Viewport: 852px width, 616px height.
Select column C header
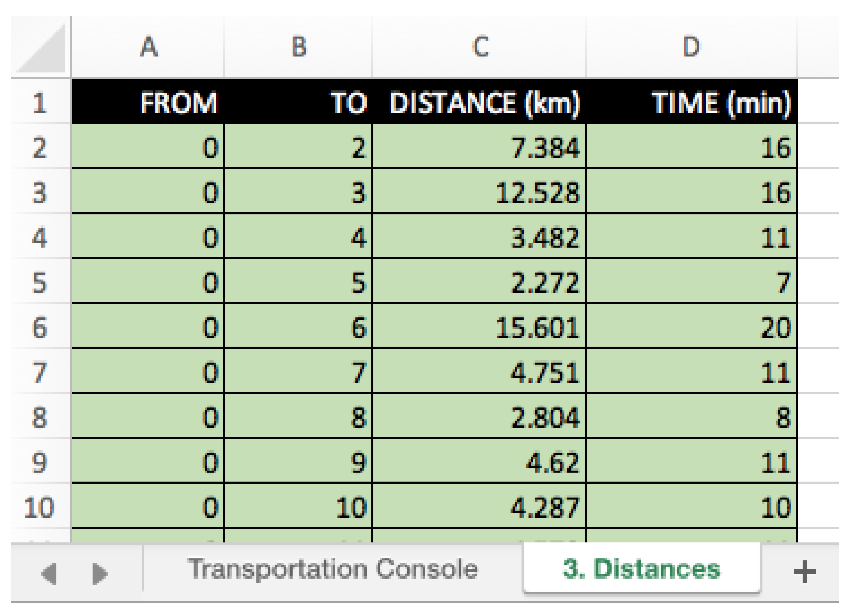480,47
